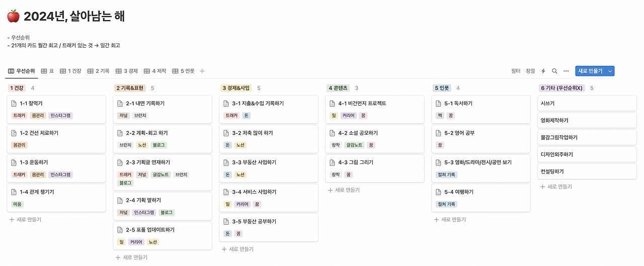Viewport: 644px width, 266px height.
Task: Open the 정렬 sort menu
Action: [530, 71]
